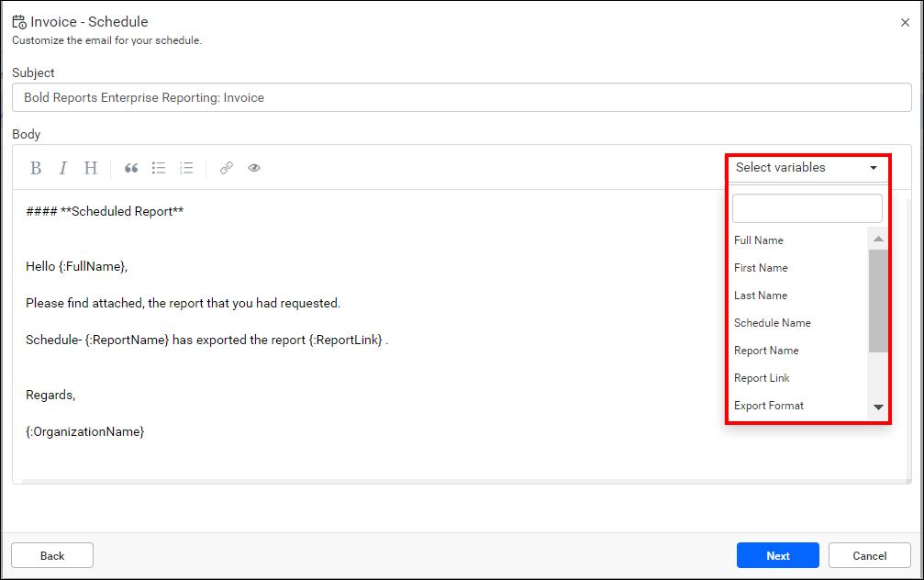Screen dimensions: 924x580
Task: Select the Export Format variable
Action: pos(768,406)
